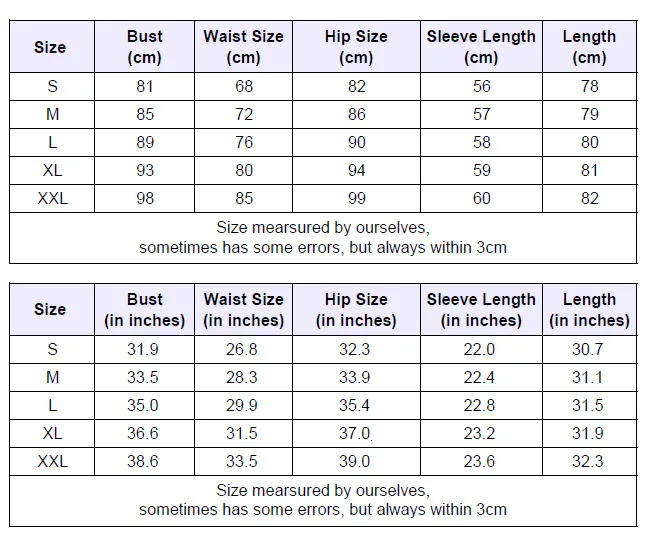The height and width of the screenshot is (537, 653).
Task: Click the length value 78 for S
Action: coord(590,87)
